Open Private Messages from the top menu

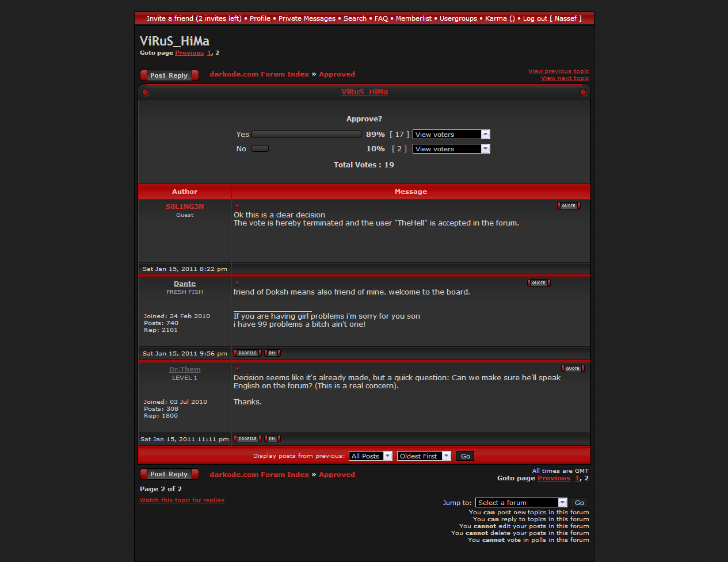pyautogui.click(x=307, y=18)
